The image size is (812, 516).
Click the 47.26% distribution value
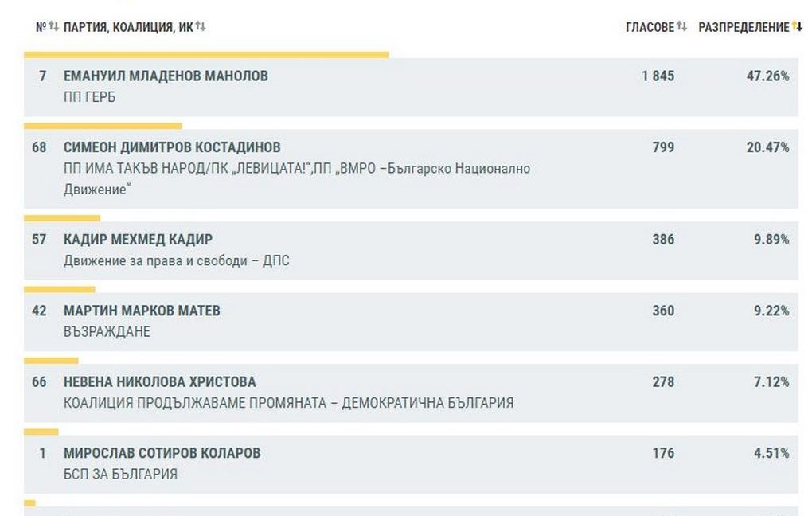tap(771, 76)
